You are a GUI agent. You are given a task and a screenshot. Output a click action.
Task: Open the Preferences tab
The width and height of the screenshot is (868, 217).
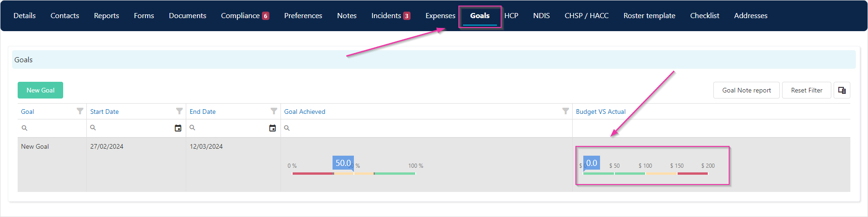pyautogui.click(x=303, y=16)
